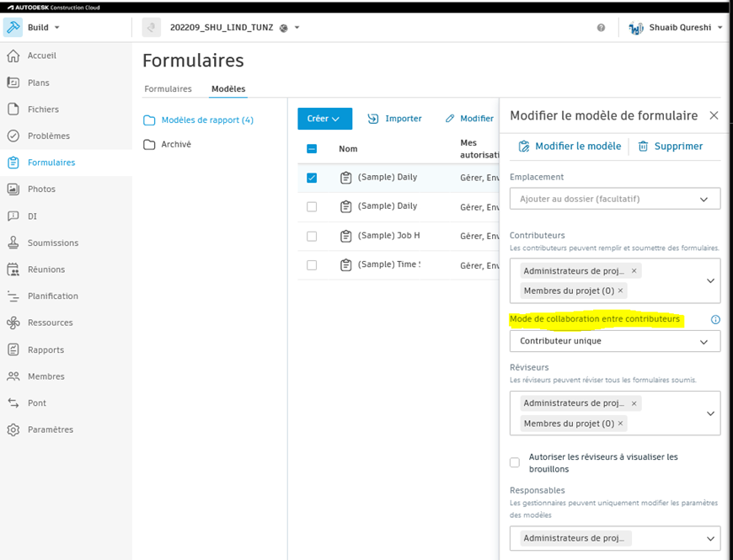Select the Rapports sidebar icon

coord(18,349)
